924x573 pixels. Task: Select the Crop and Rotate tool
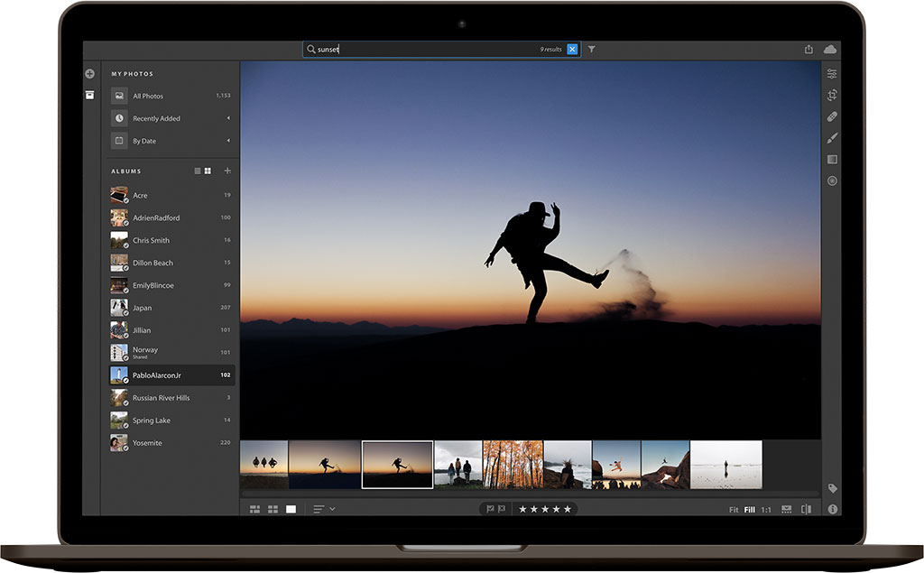pyautogui.click(x=831, y=95)
